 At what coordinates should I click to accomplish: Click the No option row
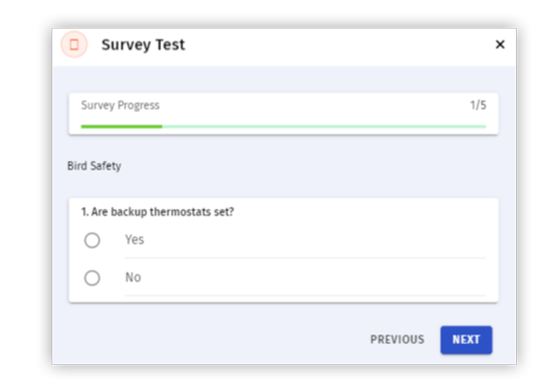click(x=285, y=278)
